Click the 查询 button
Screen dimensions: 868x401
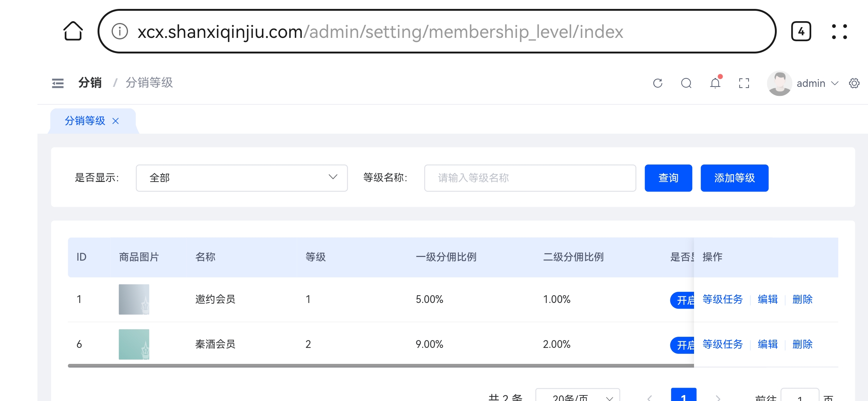coord(668,178)
